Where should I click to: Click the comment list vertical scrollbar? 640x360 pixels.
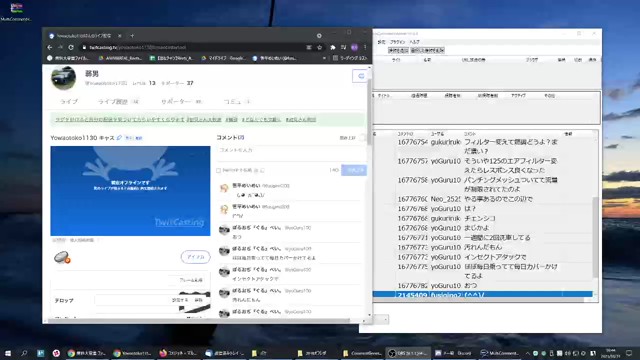click(595, 237)
